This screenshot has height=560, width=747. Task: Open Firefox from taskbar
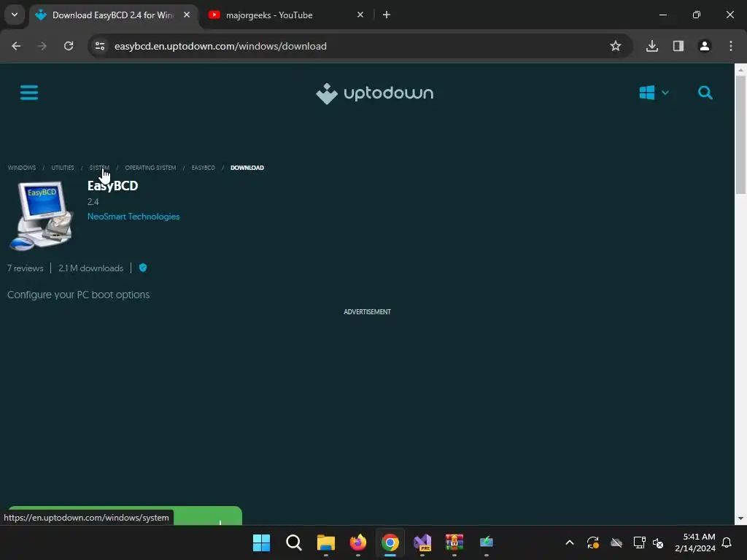pyautogui.click(x=357, y=542)
